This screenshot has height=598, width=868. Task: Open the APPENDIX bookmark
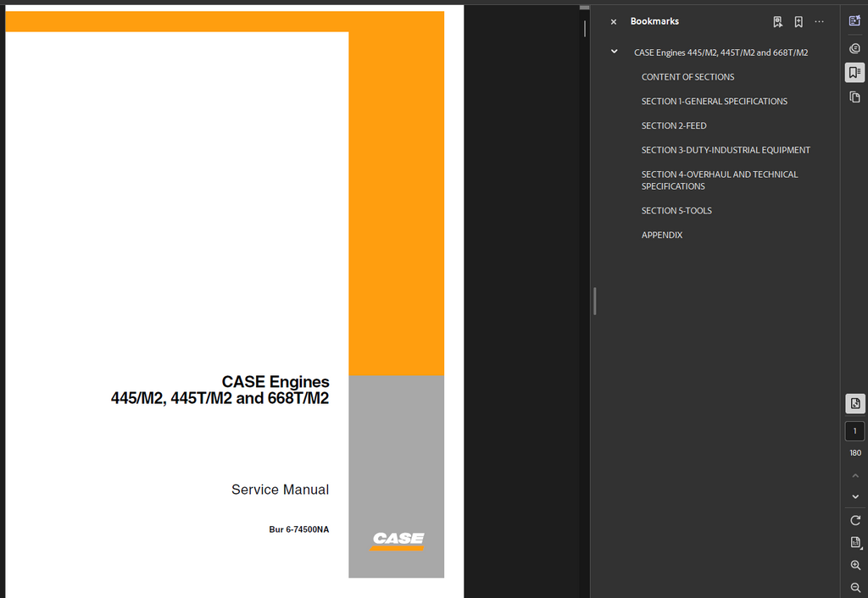click(661, 235)
